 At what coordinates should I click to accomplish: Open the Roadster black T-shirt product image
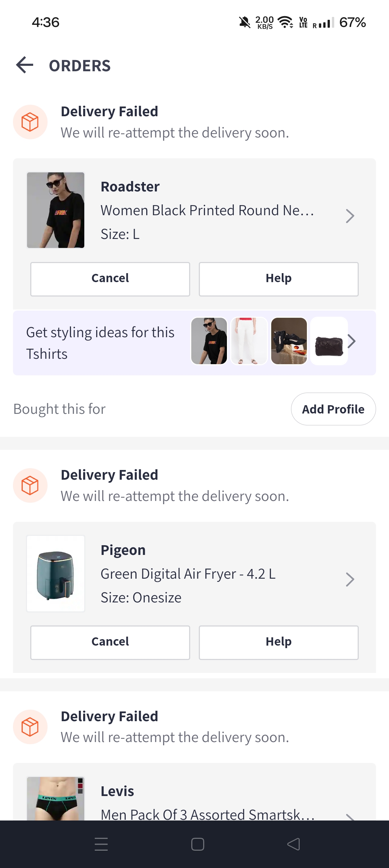tap(56, 210)
